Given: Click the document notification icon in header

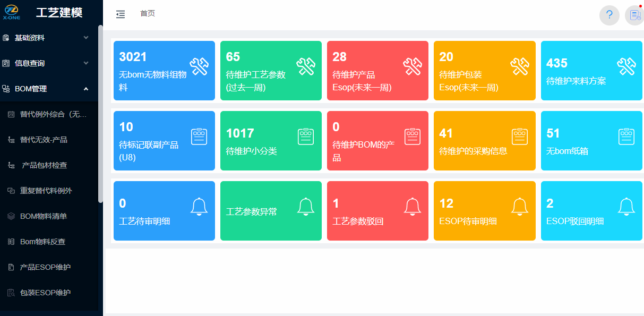Looking at the screenshot, I should (x=634, y=15).
